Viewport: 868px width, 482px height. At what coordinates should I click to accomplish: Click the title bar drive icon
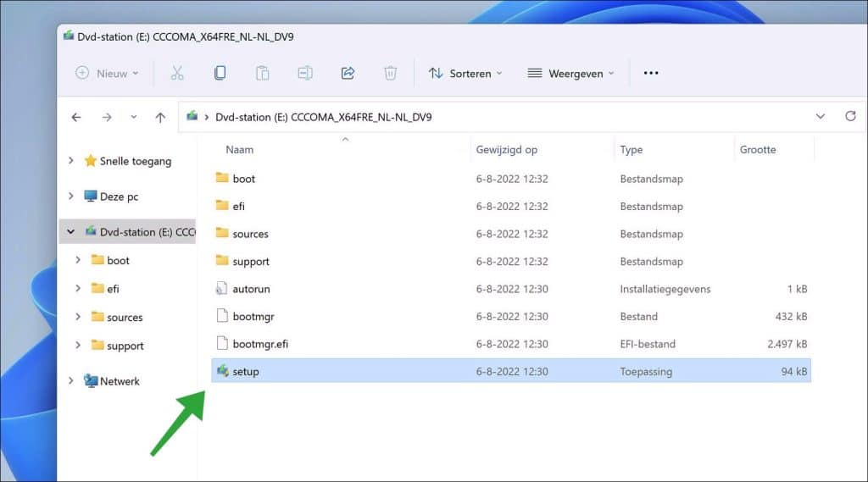click(69, 36)
